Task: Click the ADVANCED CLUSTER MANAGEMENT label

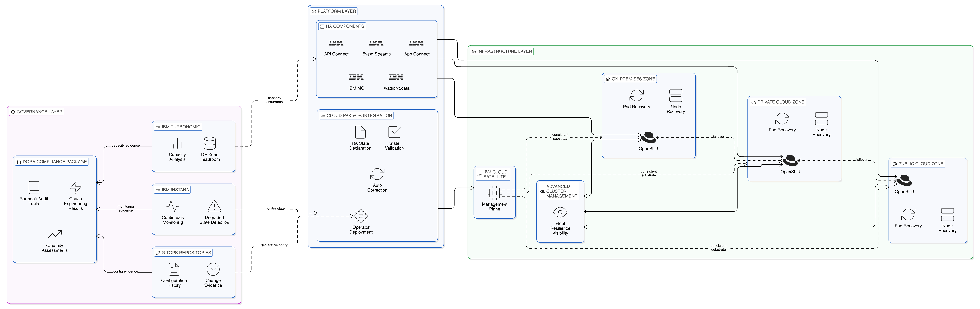Action: click(559, 191)
